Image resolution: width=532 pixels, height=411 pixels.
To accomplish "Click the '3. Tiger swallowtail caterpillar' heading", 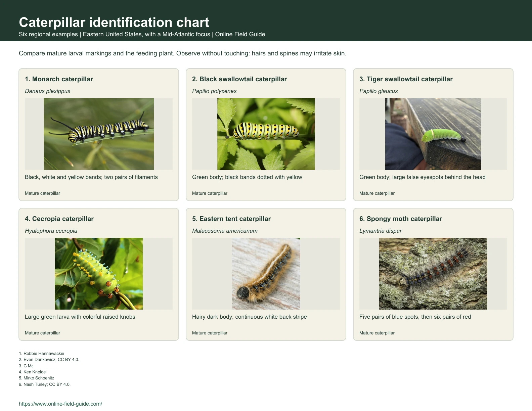I will [406, 79].
